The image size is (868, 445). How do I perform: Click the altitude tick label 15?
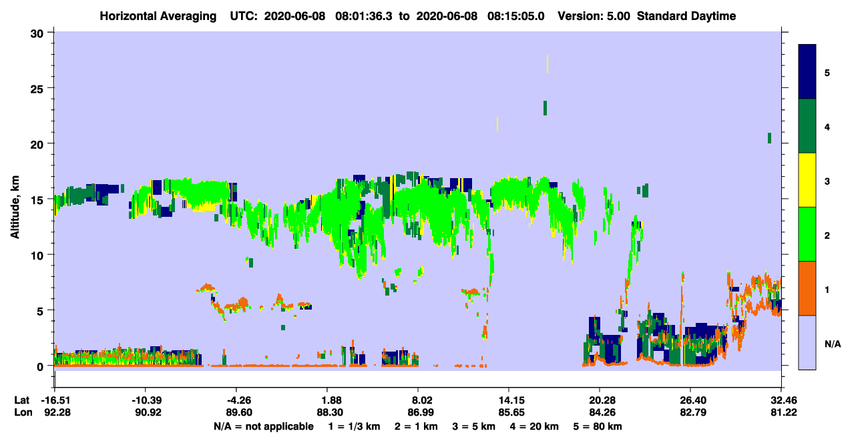pyautogui.click(x=39, y=199)
